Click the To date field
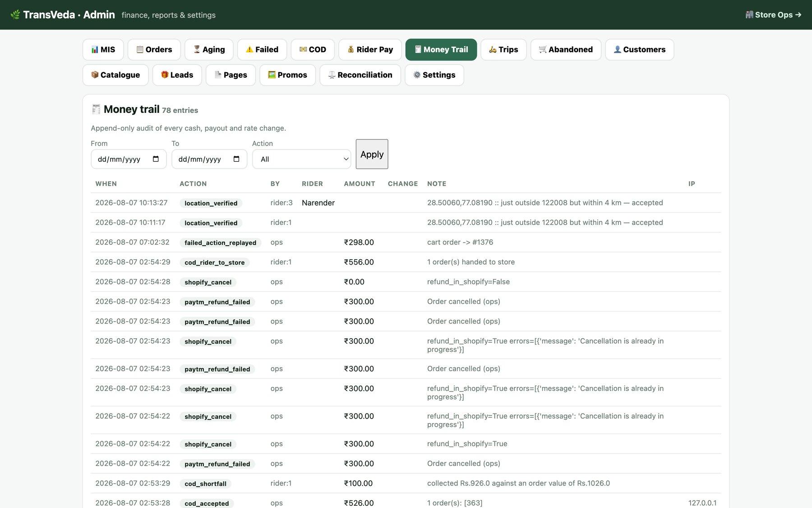 pyautogui.click(x=209, y=159)
